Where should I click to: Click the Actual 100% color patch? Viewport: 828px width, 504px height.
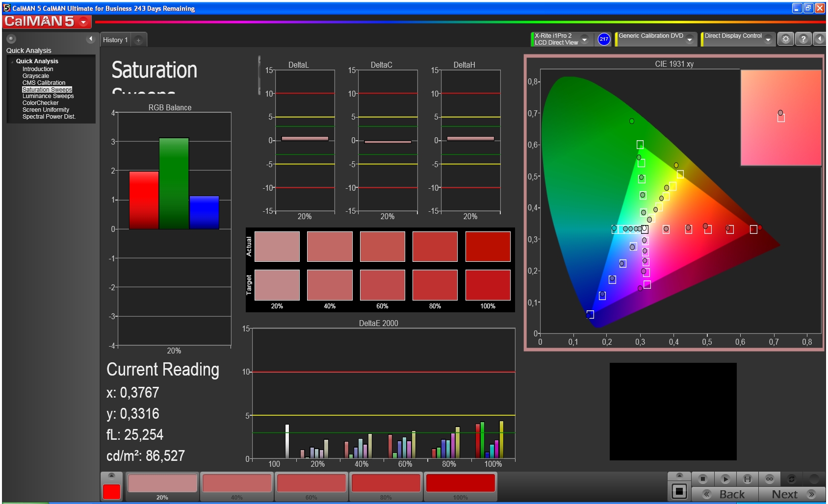[x=488, y=247]
